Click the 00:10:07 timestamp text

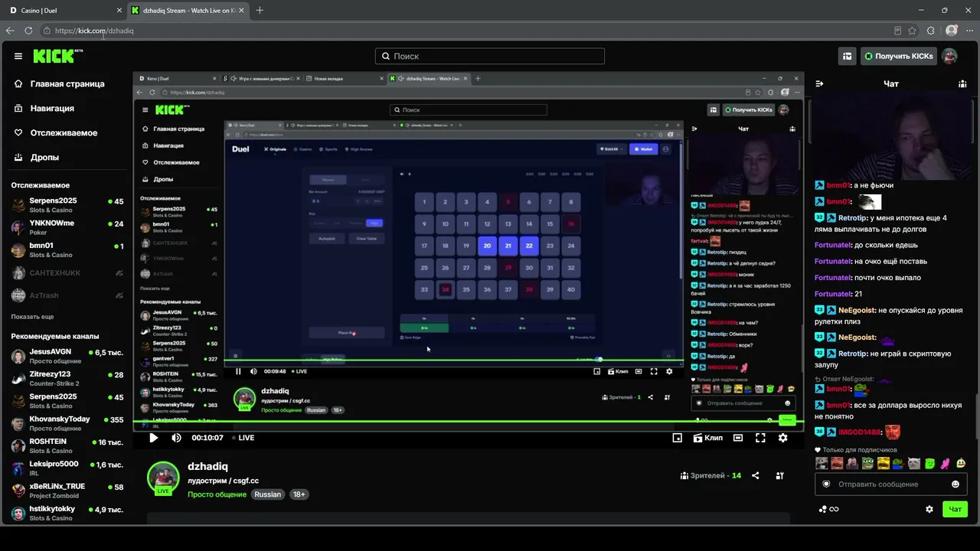(207, 438)
